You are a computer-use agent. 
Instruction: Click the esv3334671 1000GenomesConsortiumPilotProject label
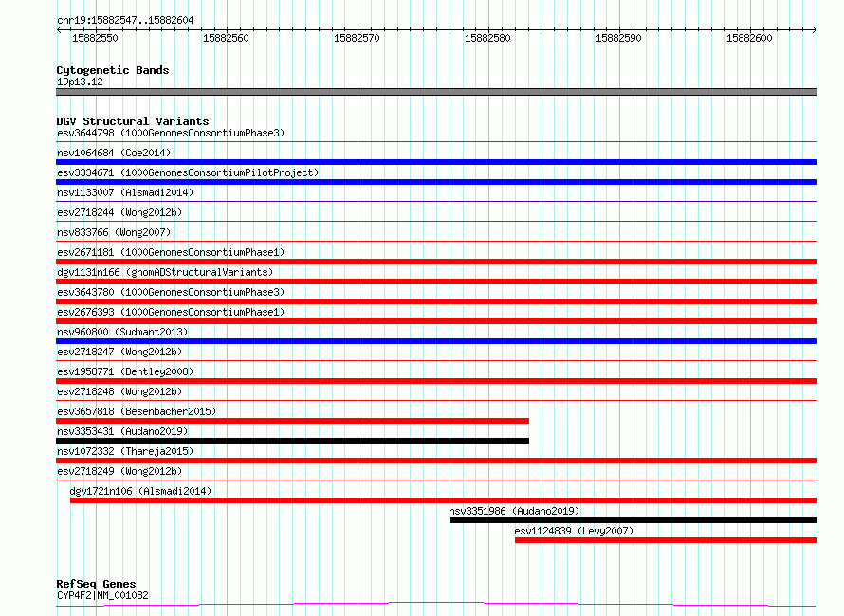(188, 172)
